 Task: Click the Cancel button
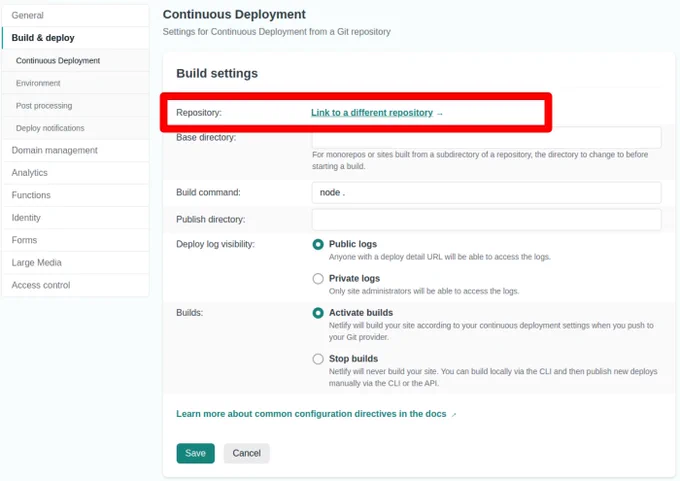(x=246, y=453)
